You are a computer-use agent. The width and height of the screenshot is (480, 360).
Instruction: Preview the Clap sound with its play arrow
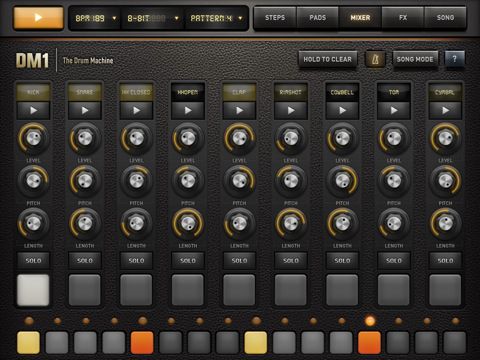(239, 110)
